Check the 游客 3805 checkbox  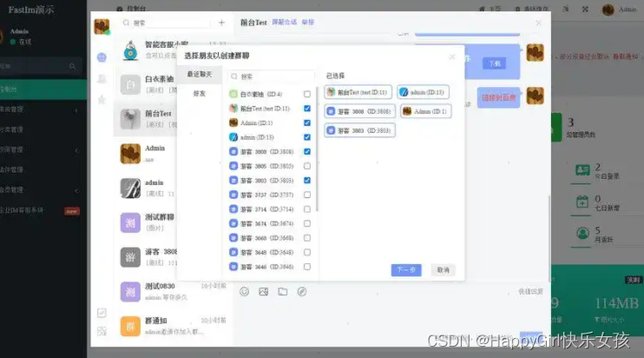(306, 166)
